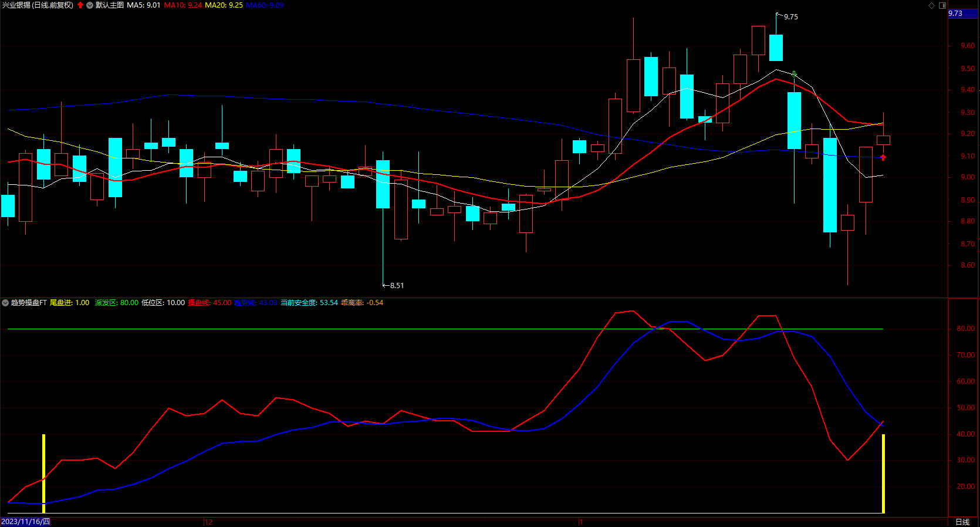Click the diamond icon at chart top right
The width and height of the screenshot is (980, 527).
click(931, 5)
